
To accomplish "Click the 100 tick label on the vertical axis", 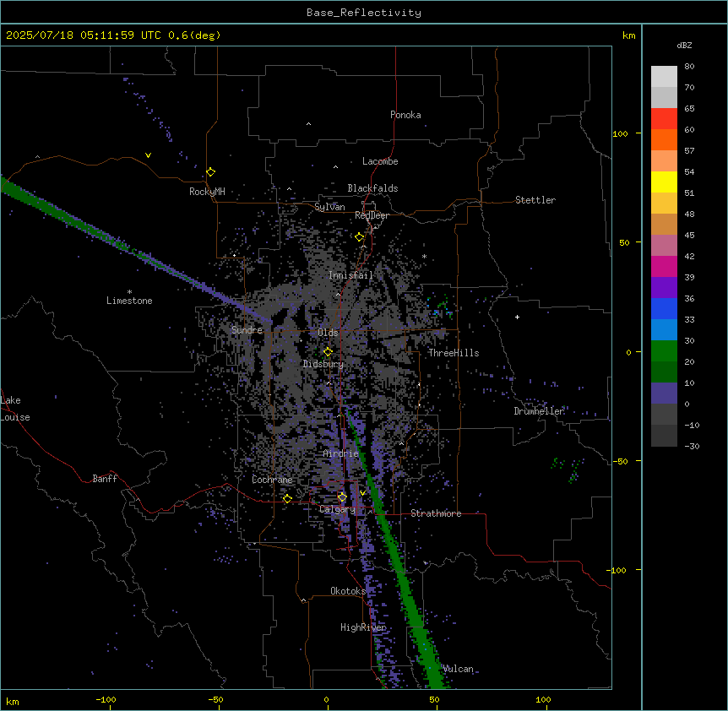I will (x=620, y=133).
